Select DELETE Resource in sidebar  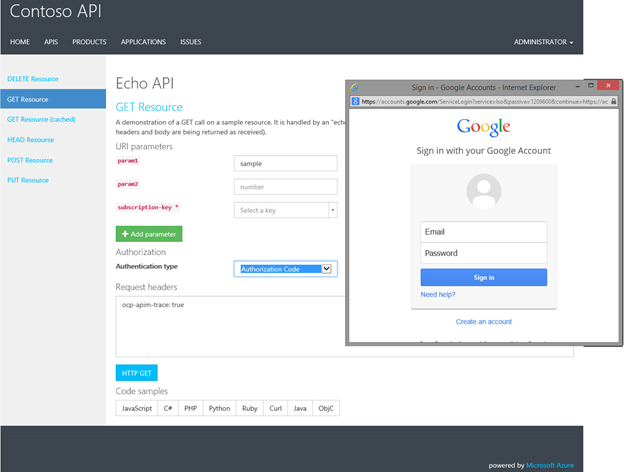coord(33,79)
